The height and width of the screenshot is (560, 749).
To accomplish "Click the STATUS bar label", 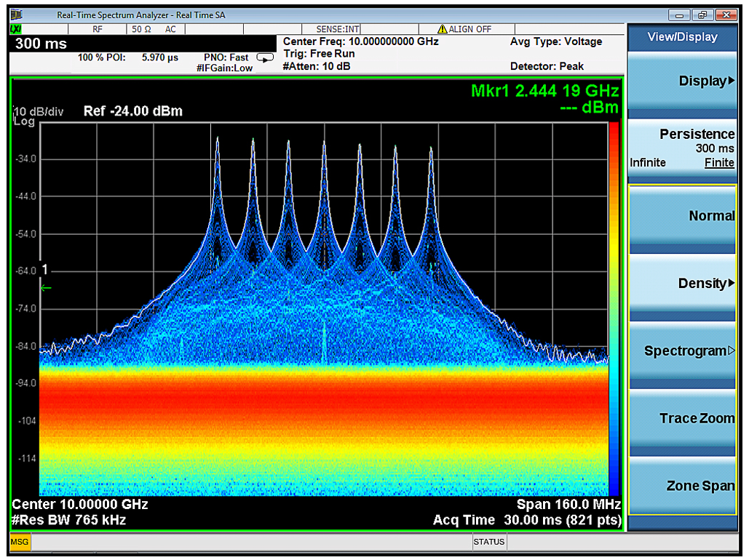I will pyautogui.click(x=488, y=542).
